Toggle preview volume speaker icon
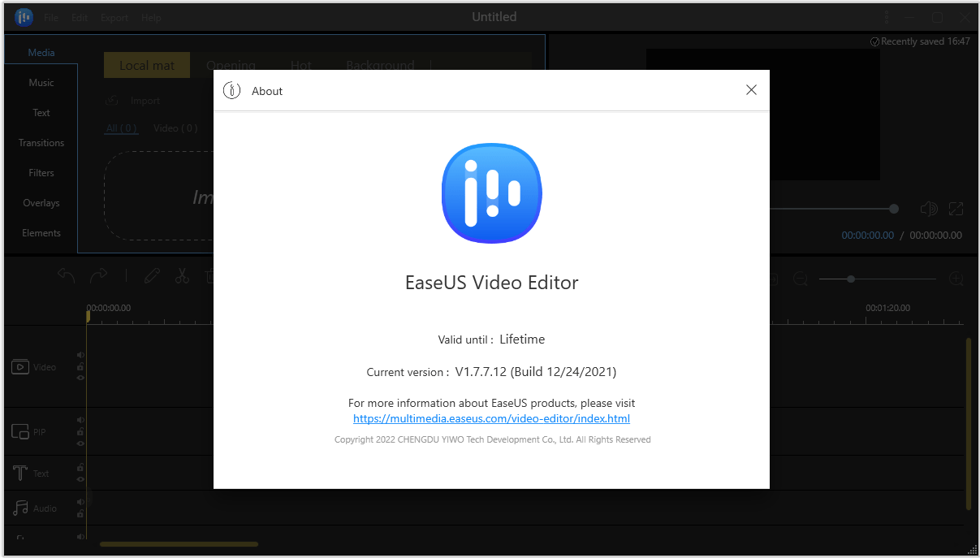Viewport: 980px width, 558px height. [929, 209]
